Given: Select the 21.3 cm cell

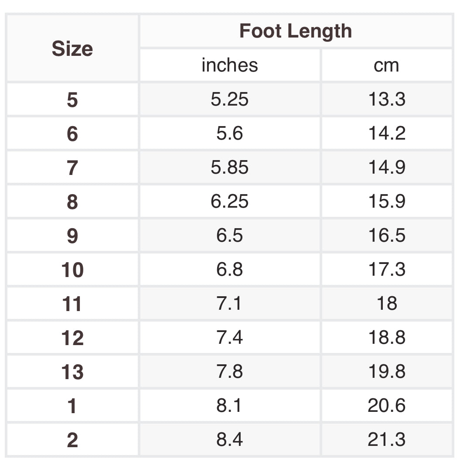Looking at the screenshot, I should point(386,440).
